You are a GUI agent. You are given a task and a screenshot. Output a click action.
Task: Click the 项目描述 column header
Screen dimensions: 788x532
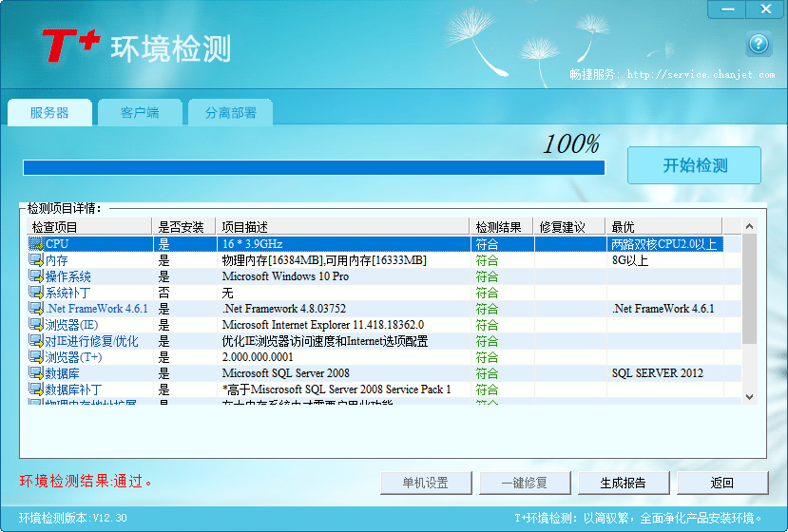tap(343, 227)
